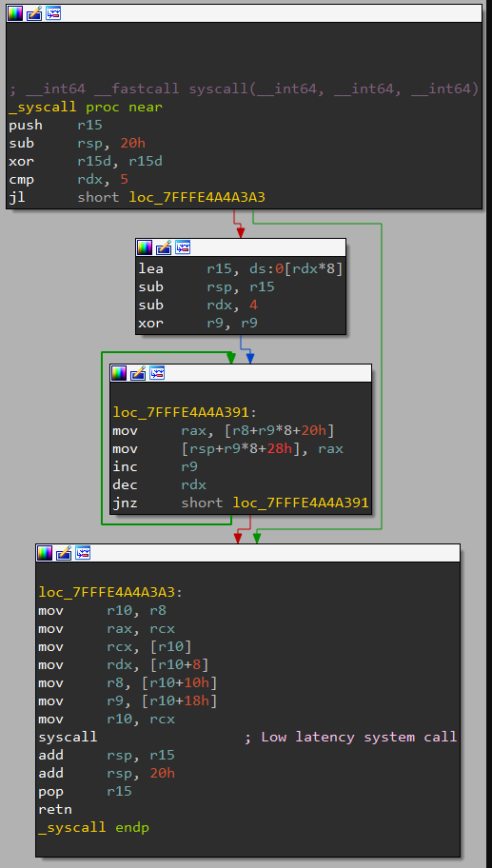
Task: Set node color on the lea r15 block
Action: [145, 247]
